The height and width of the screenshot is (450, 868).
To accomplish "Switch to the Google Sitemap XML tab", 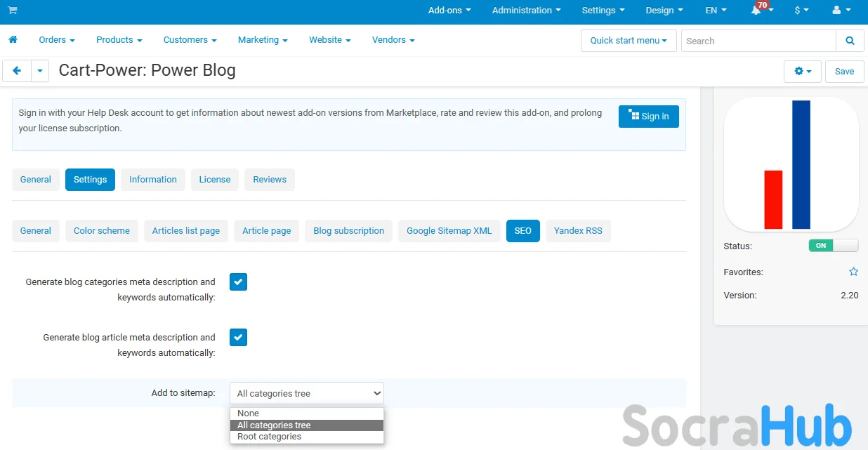I will point(449,231).
